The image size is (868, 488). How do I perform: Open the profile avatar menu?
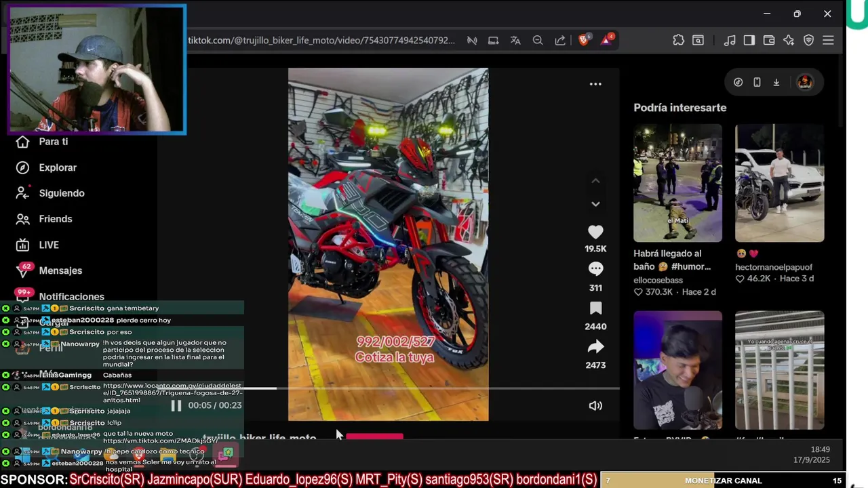(x=805, y=82)
